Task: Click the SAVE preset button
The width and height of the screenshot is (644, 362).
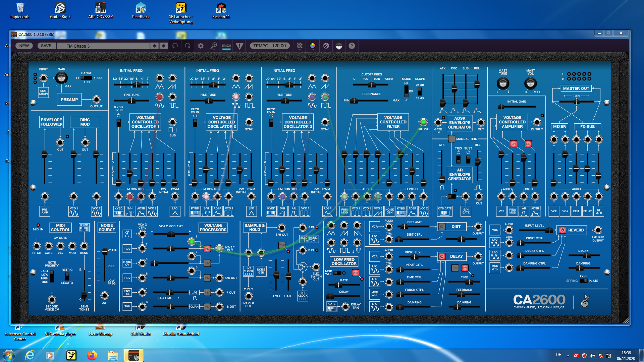Action: [46, 46]
